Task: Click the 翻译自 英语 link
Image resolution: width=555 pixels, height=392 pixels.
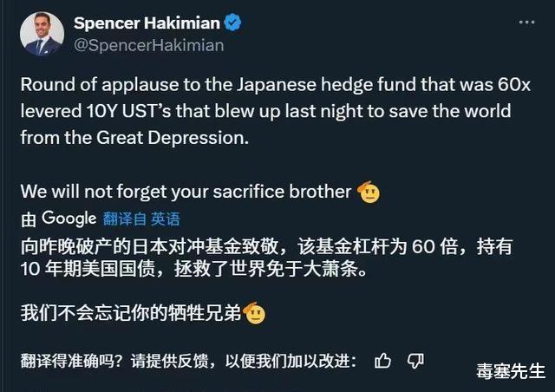Action: 141,219
